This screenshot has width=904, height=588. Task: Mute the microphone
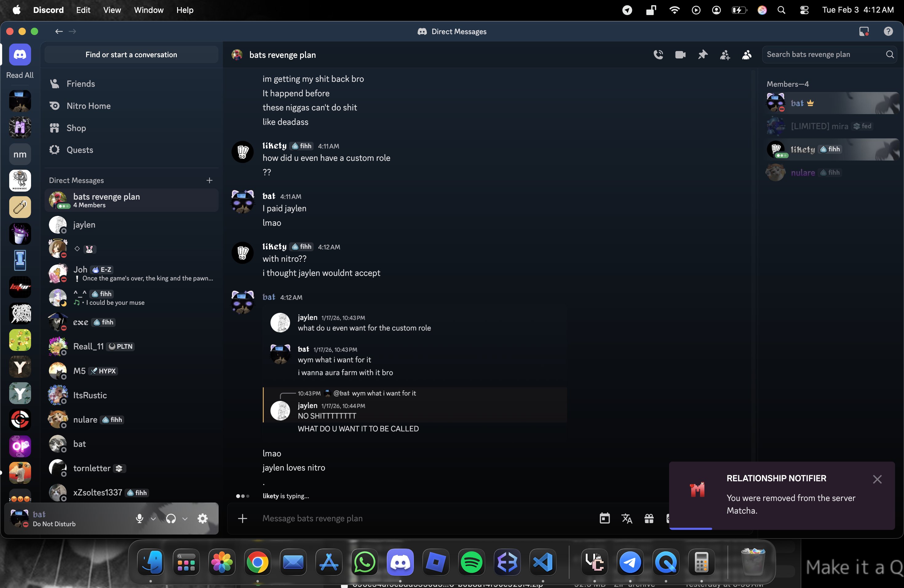pyautogui.click(x=139, y=518)
